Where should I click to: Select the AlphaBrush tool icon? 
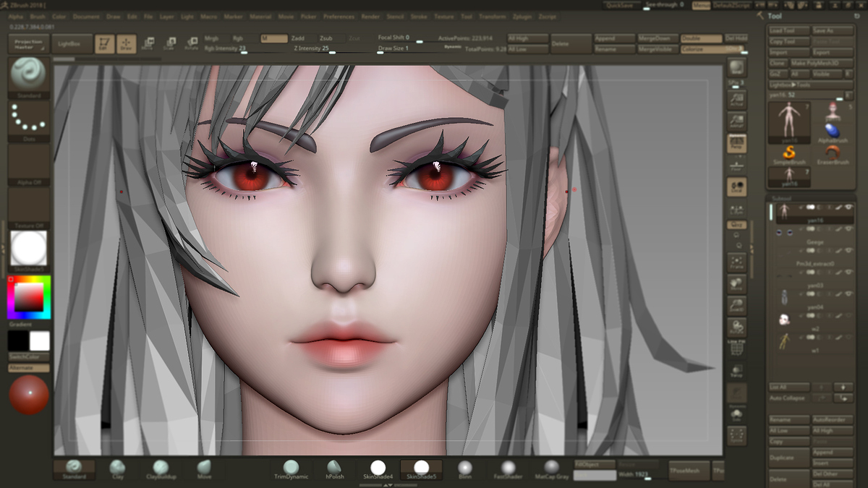click(833, 132)
